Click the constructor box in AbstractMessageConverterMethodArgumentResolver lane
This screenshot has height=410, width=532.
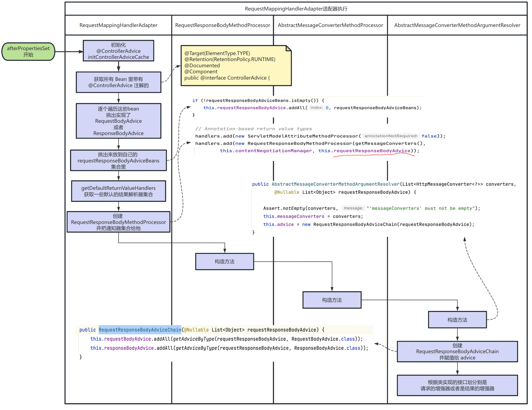click(x=457, y=320)
